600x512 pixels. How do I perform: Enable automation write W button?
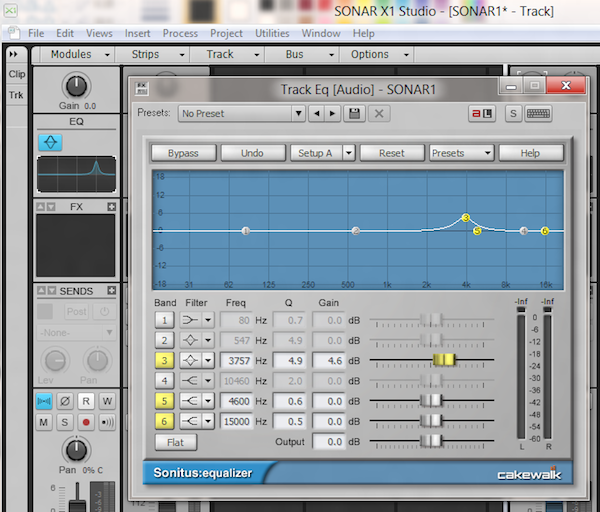pyautogui.click(x=107, y=401)
